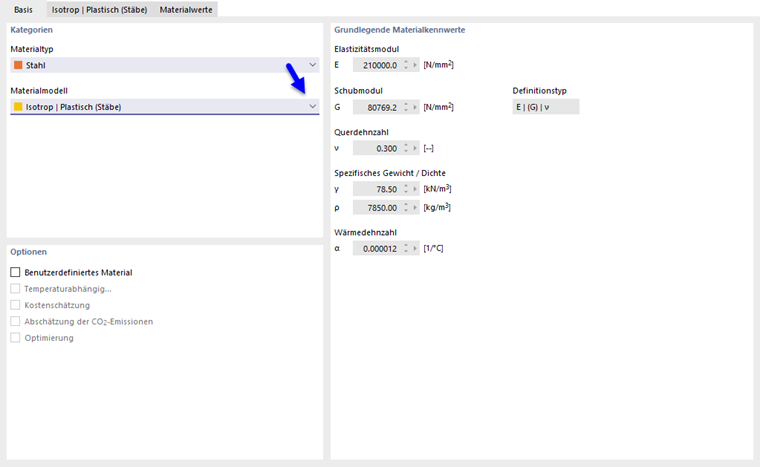Click the Kategorien section heading
The image size is (760, 467).
(32, 30)
